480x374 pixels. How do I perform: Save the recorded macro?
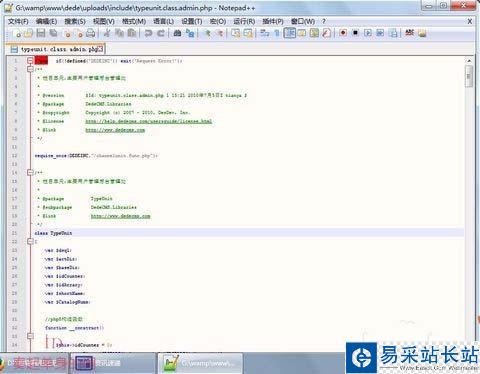[393, 33]
